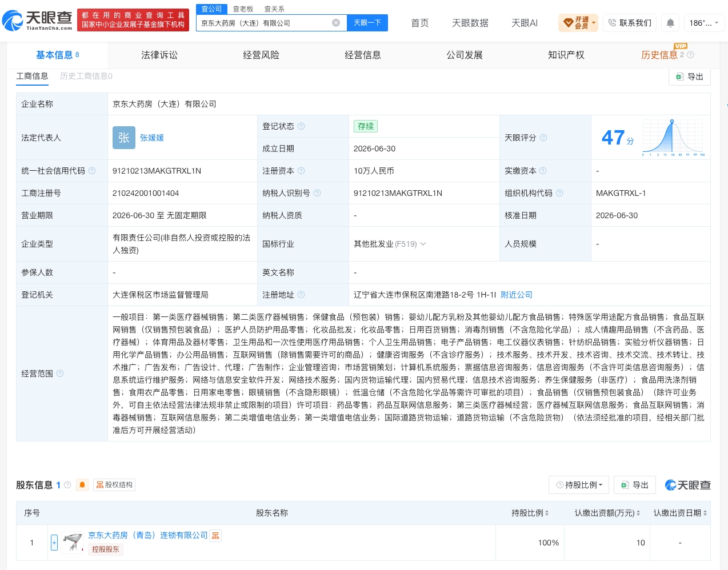Screen dimensions: 728x570
Task: Click orange alert bell beside 股东信息
Action: point(82,485)
